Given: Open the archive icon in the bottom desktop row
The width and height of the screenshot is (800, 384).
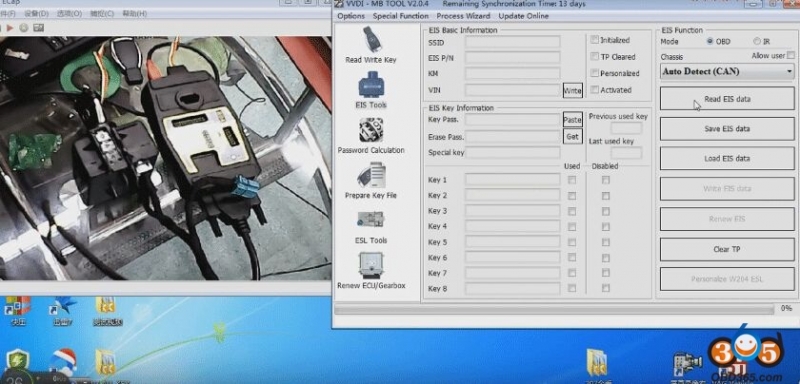Looking at the screenshot, I should point(106,362).
